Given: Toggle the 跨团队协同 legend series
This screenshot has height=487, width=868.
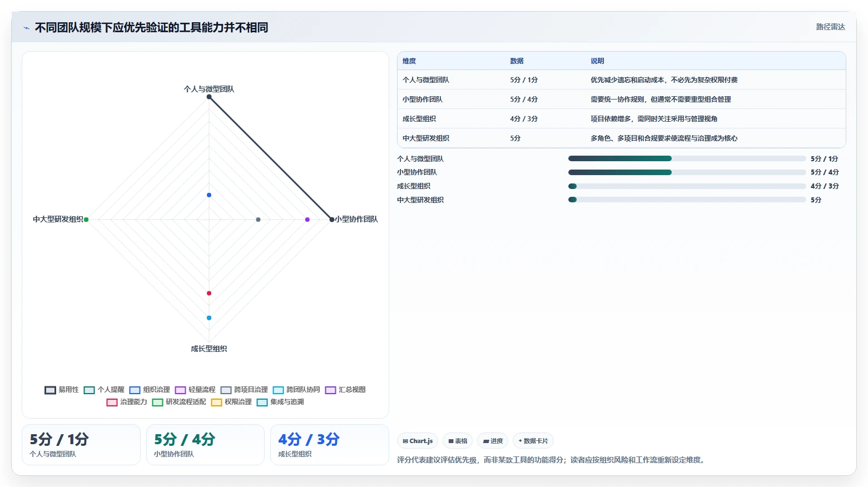Looking at the screenshot, I should click(x=296, y=390).
